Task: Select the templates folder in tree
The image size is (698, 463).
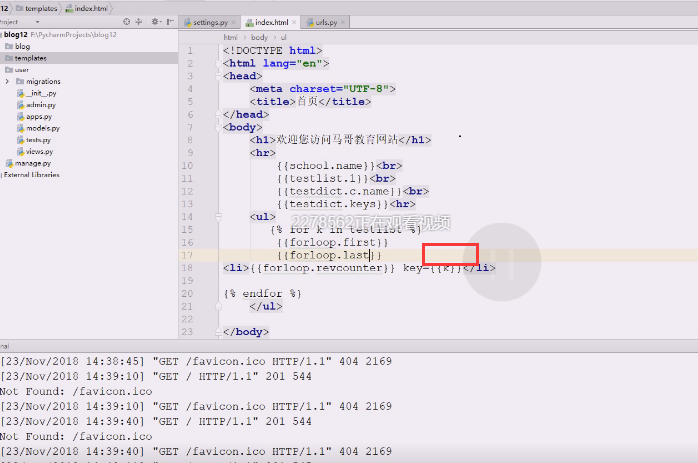Action: (x=30, y=58)
